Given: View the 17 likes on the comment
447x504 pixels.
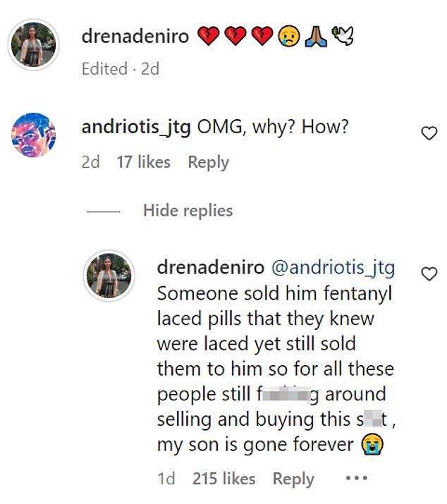Looking at the screenshot, I should tap(143, 162).
